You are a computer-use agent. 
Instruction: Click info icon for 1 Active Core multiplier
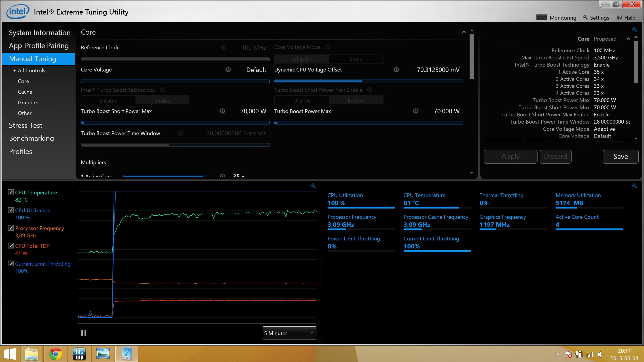click(x=222, y=176)
